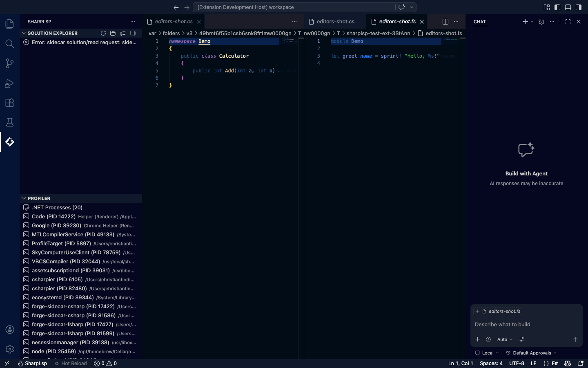Open the Accounts menu icon

click(x=10, y=330)
